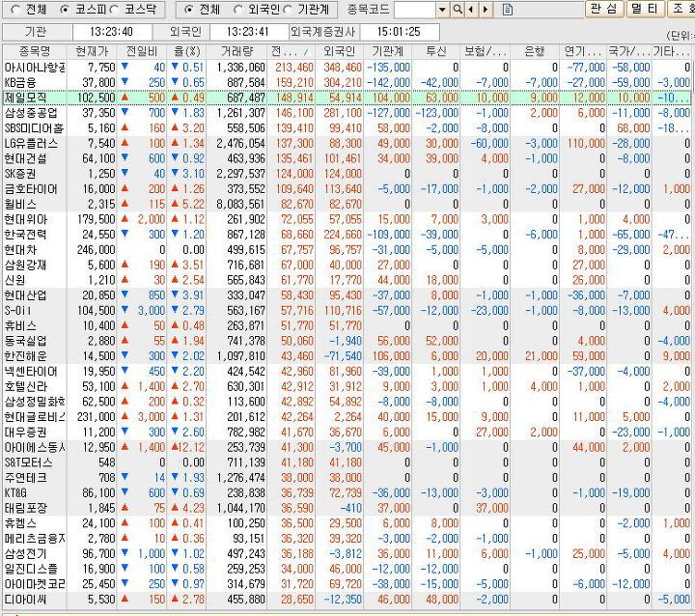Select the 아이에스동서 row name
695x616 pixels.
pos(35,447)
